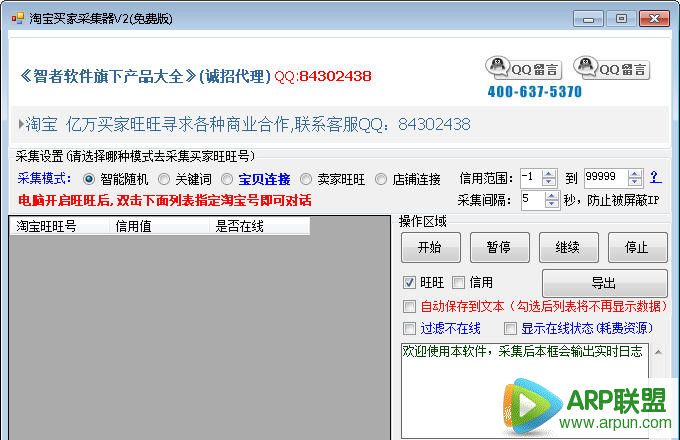
Task: Sort by 信用值 column header
Action: click(x=159, y=226)
